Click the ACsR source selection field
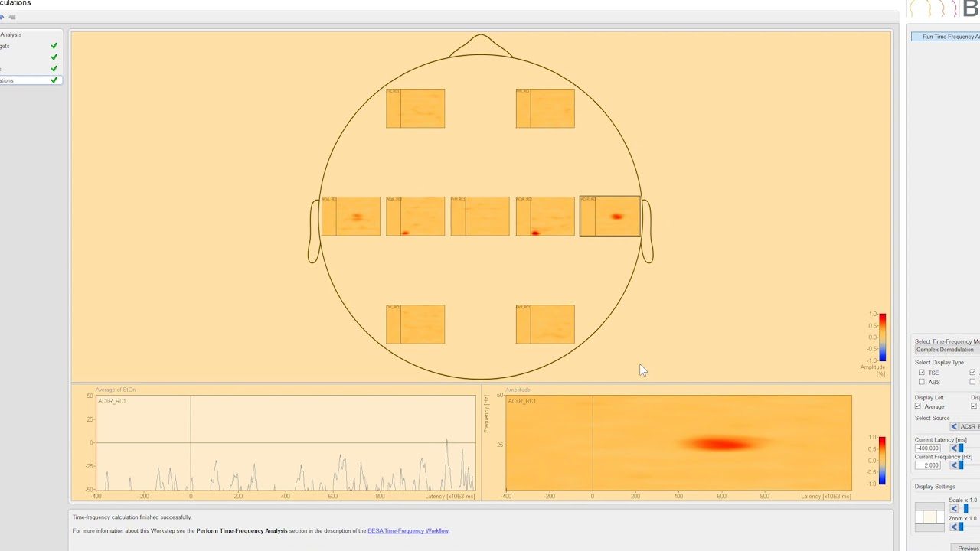This screenshot has width=980, height=551. [x=969, y=427]
